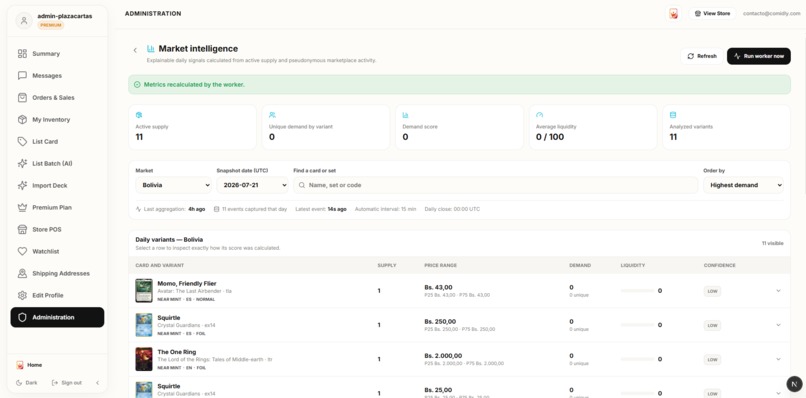Click the liquidity bar for The One Ring
This screenshot has height=398, width=806.
click(x=637, y=359)
